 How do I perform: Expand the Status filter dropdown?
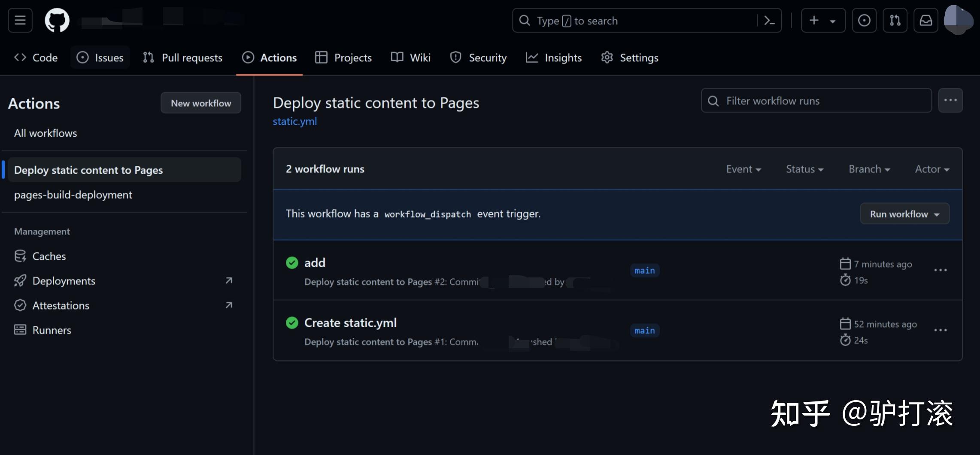[x=804, y=169]
